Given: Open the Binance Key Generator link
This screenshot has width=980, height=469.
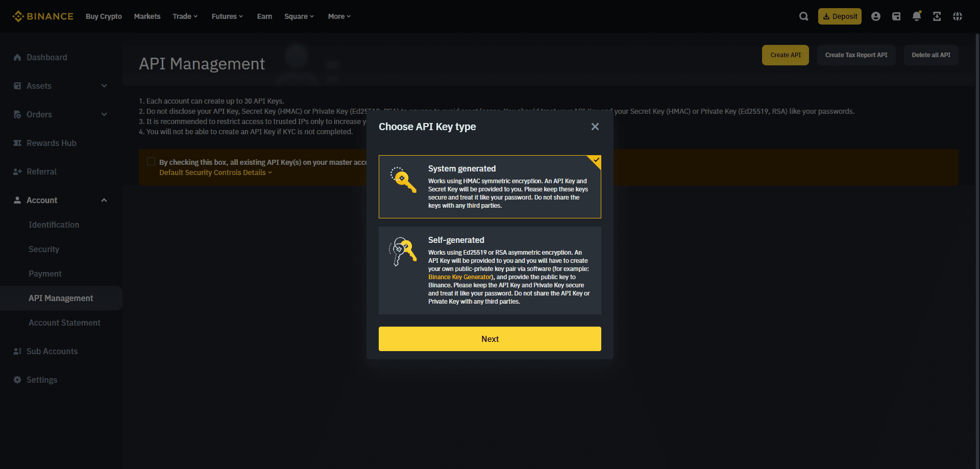Looking at the screenshot, I should 459,277.
